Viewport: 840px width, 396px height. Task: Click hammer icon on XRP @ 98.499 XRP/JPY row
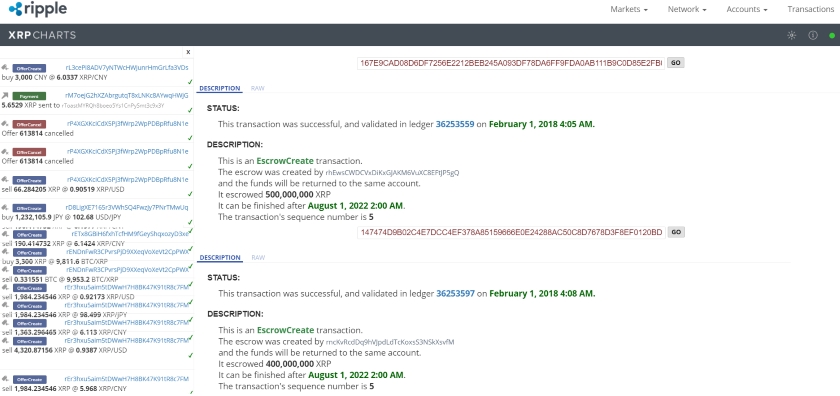point(5,305)
